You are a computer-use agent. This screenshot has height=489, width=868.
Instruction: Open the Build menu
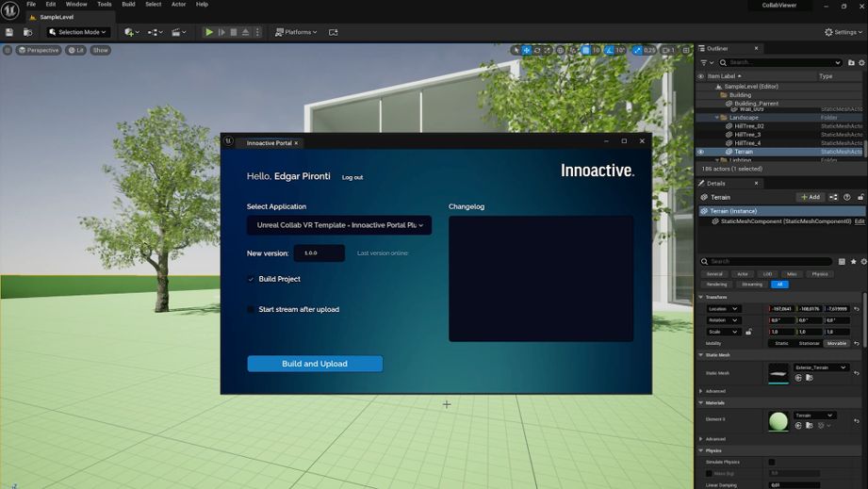click(128, 4)
